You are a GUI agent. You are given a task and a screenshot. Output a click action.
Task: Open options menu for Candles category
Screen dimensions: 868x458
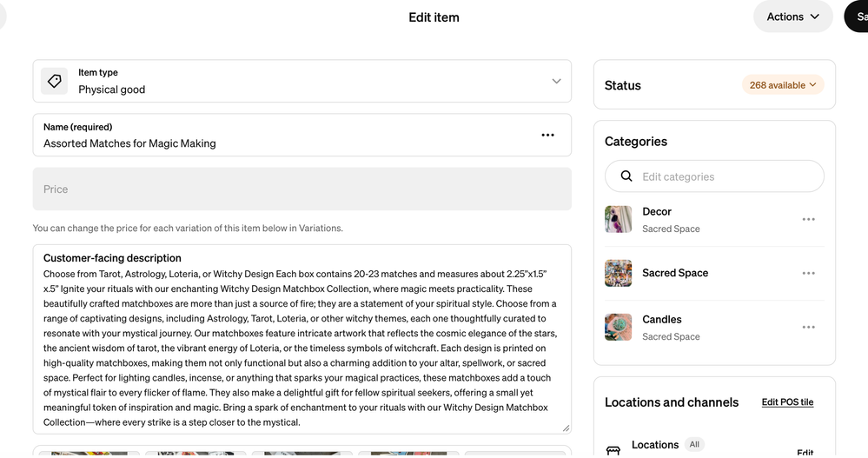coord(808,327)
